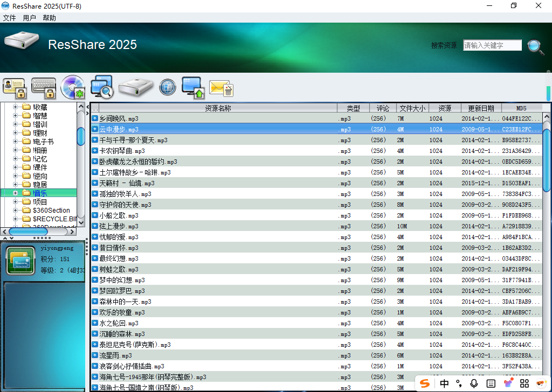Click the hard drive toolbar icon
Image resolution: width=552 pixels, height=392 pixels.
(x=136, y=87)
